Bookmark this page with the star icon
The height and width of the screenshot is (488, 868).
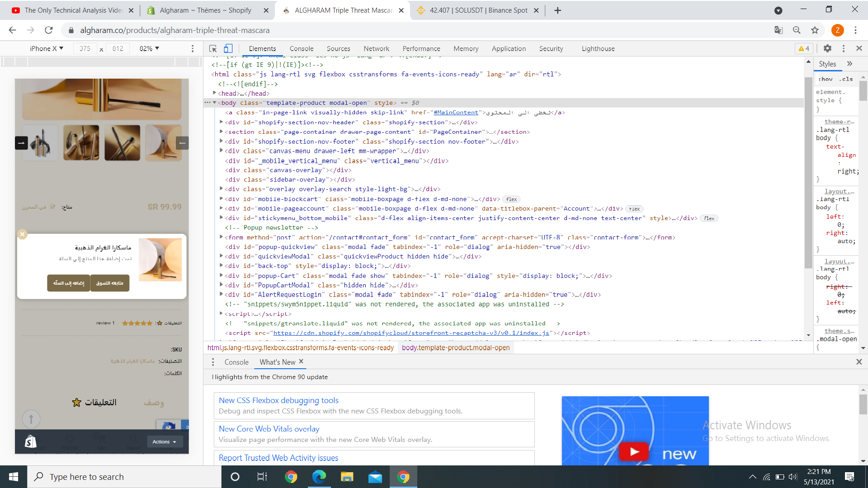[x=815, y=30]
